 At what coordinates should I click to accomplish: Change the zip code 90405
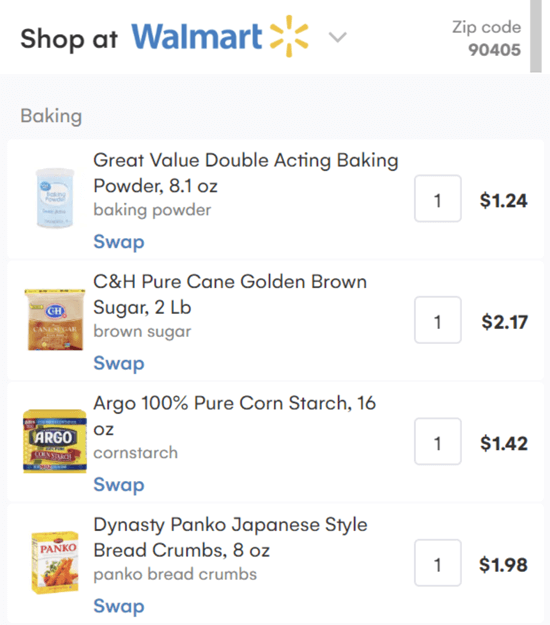click(x=494, y=50)
